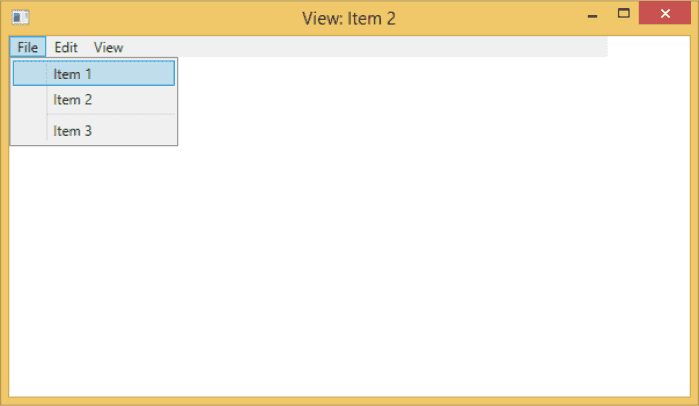Click empty menu bar space after View
This screenshot has width=699, height=406.
click(368, 47)
